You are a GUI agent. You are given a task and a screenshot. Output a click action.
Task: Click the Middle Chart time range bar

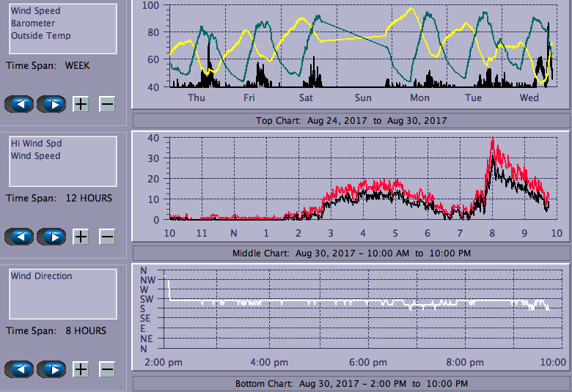pyautogui.click(x=351, y=254)
